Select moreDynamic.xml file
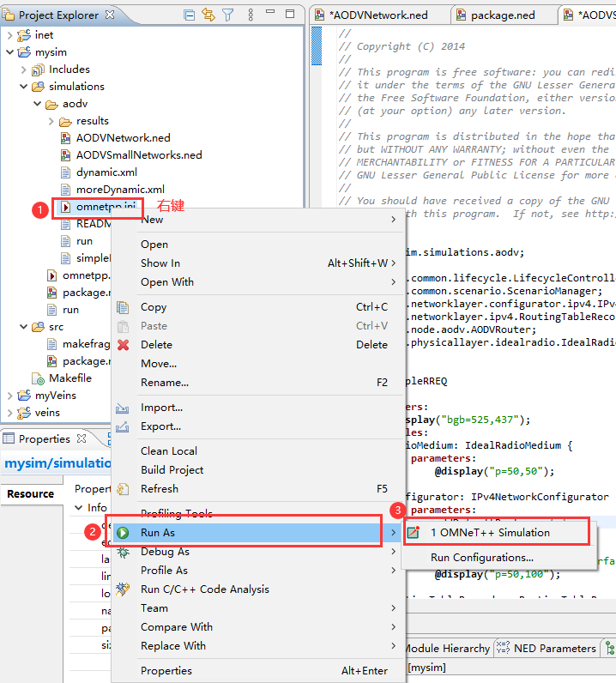 pos(120,190)
